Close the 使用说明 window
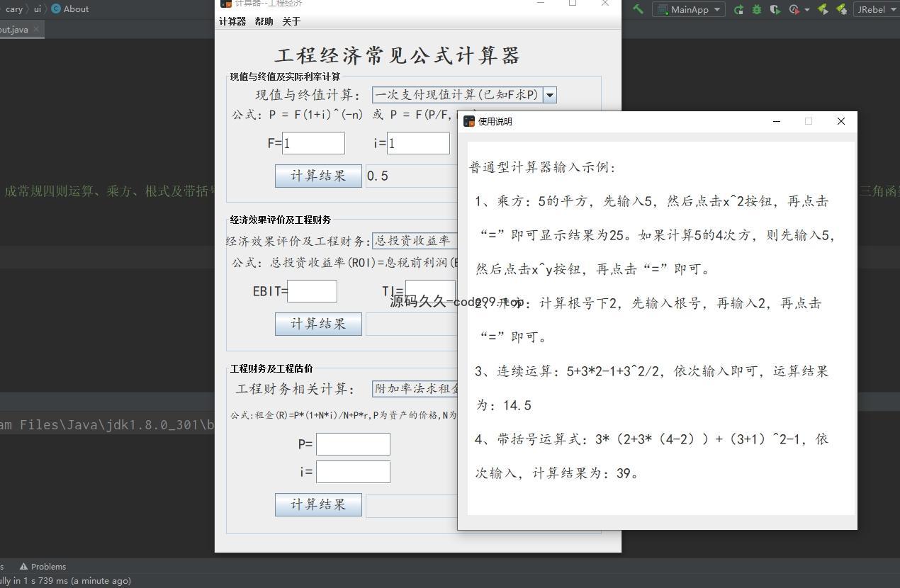 (841, 121)
